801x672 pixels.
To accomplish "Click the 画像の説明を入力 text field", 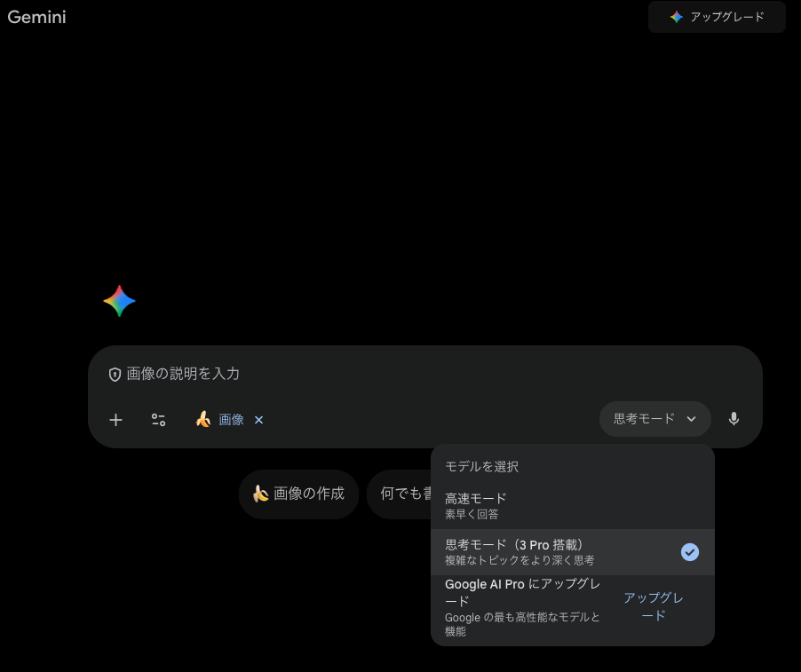I will tap(355, 374).
